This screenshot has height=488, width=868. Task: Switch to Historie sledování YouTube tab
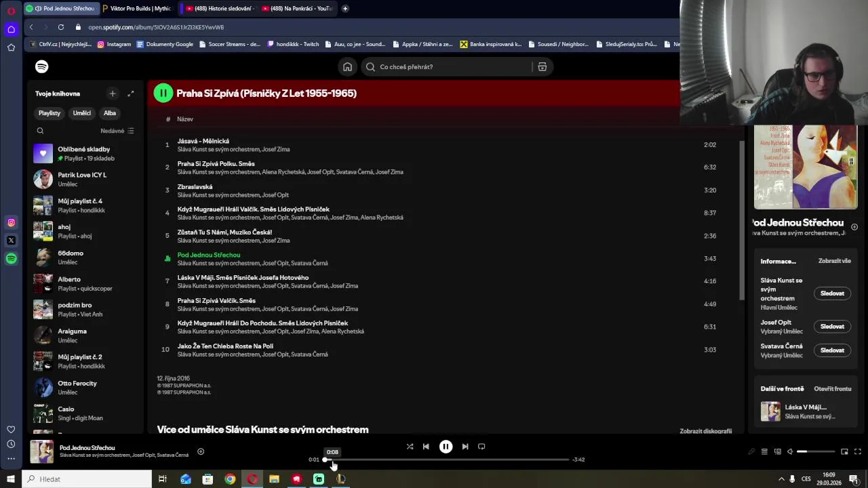[x=220, y=8]
